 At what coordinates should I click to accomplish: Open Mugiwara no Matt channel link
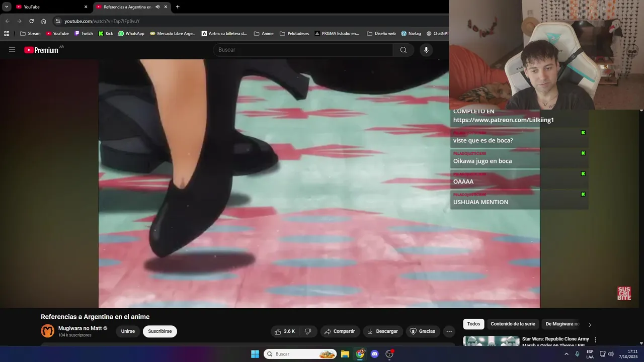[80, 328]
